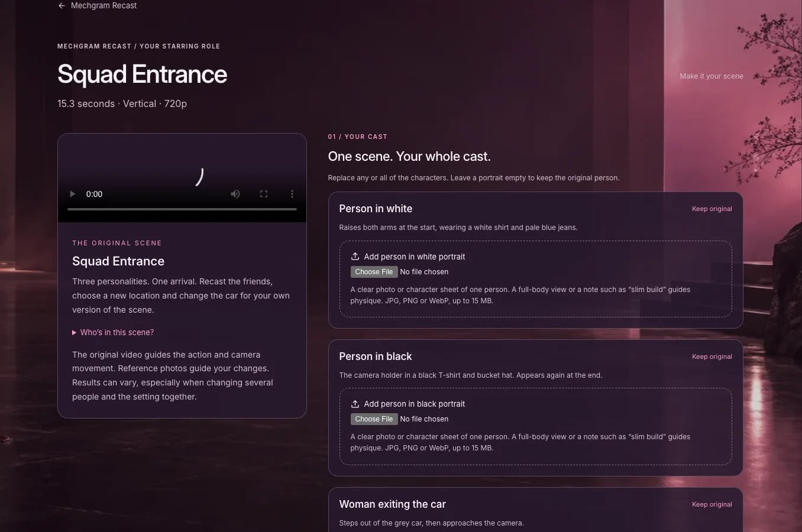The image size is (802, 532).
Task: Expand "Who's in this scene?" details
Action: coord(113,332)
